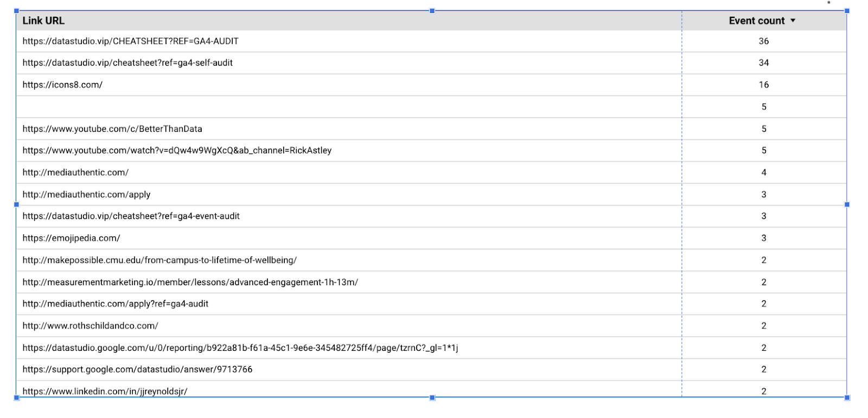Click the table's right-edge middle selection handle
The width and height of the screenshot is (868, 418).
click(847, 204)
